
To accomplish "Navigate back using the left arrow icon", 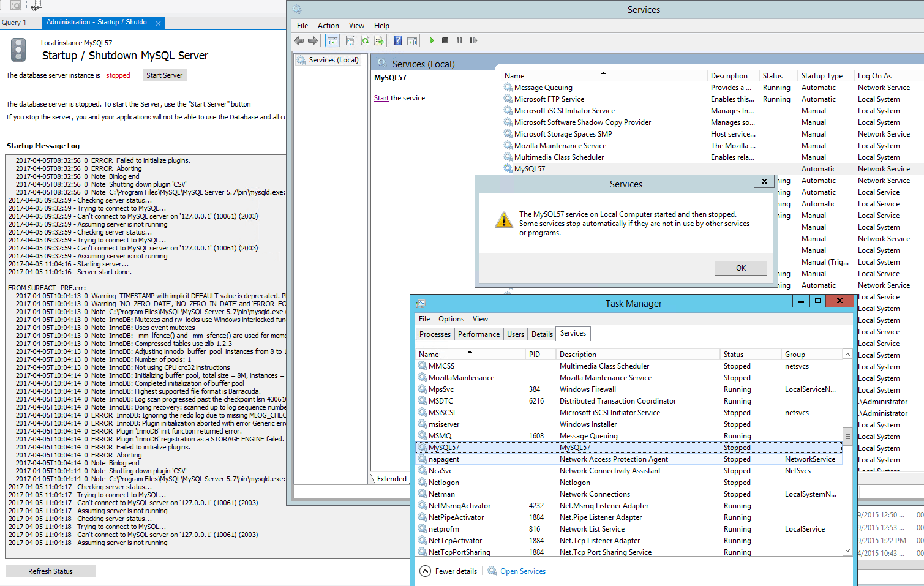I will tap(299, 40).
